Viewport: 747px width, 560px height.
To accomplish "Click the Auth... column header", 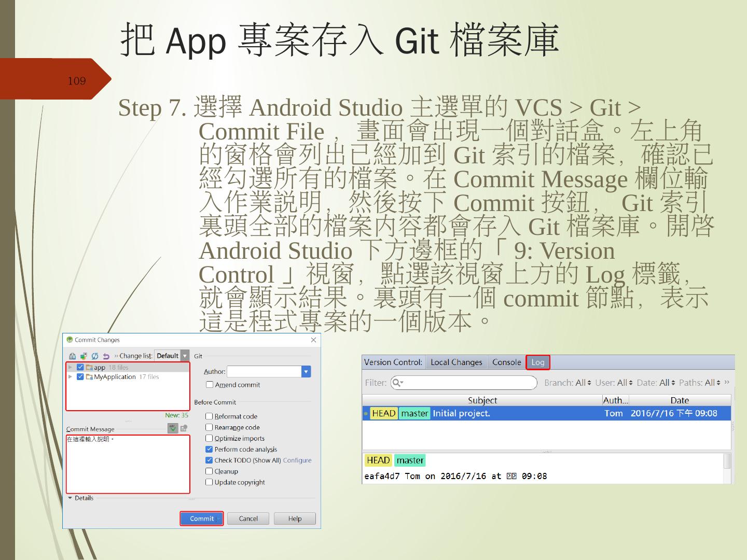I will click(615, 400).
